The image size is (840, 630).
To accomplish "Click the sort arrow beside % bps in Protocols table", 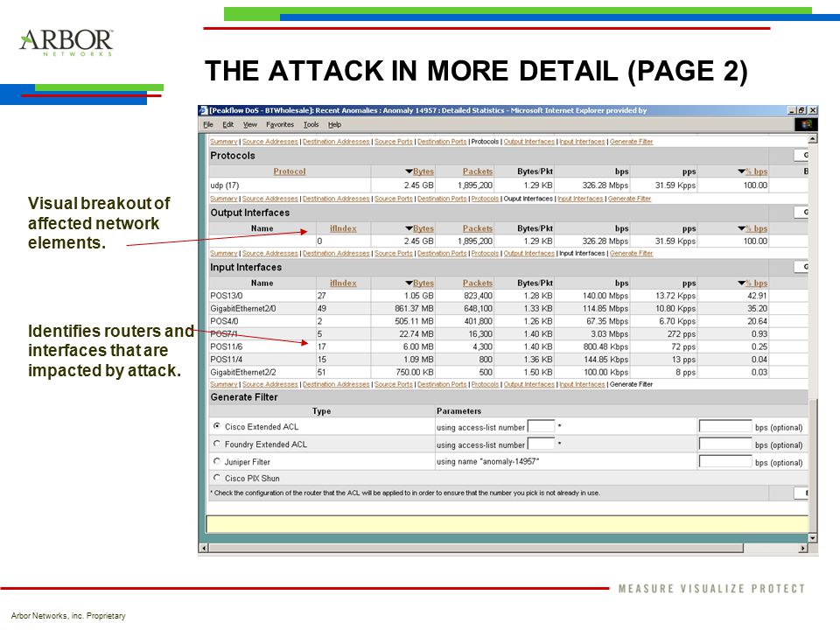I will pos(741,171).
